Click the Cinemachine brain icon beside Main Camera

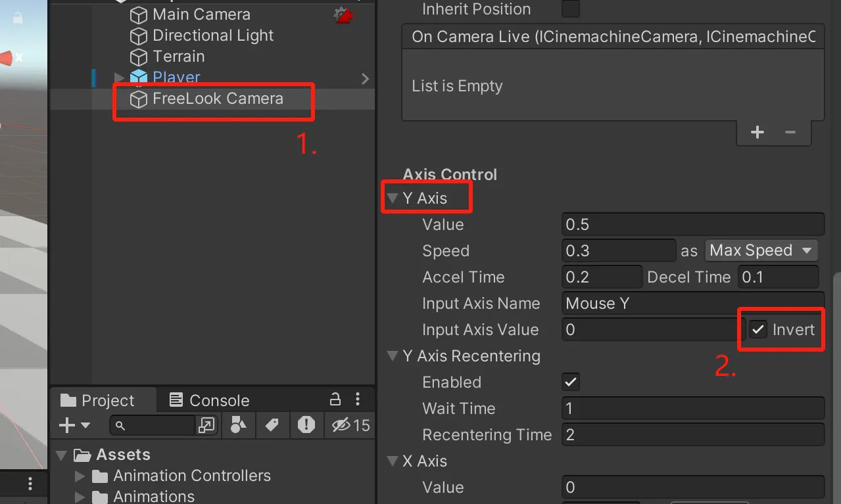pos(343,14)
